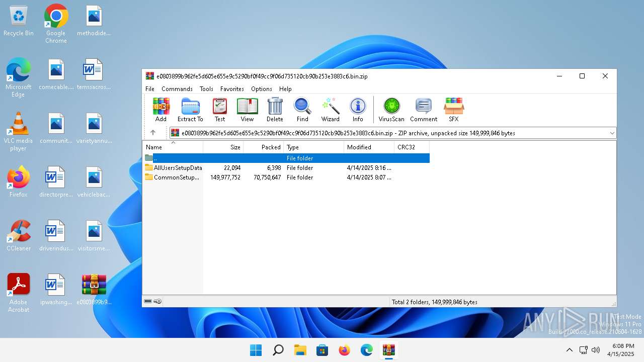This screenshot has width=644, height=362.
Task: Maximize the WinRAR window
Action: point(582,76)
